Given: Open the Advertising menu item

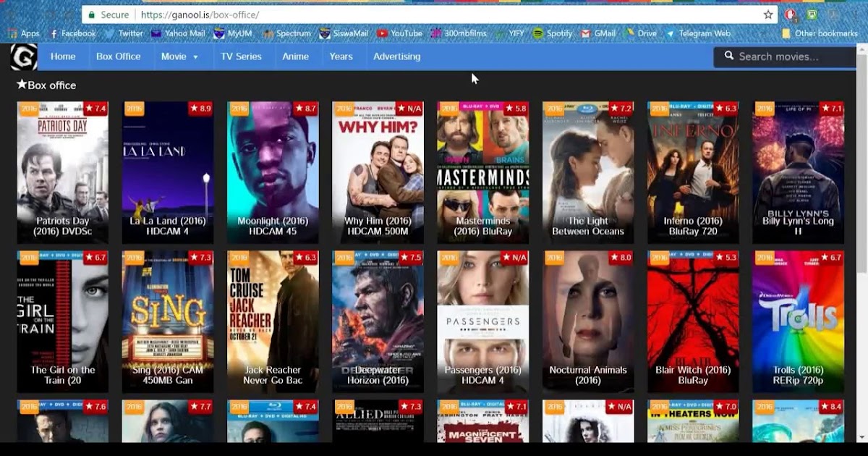Looking at the screenshot, I should coord(396,56).
